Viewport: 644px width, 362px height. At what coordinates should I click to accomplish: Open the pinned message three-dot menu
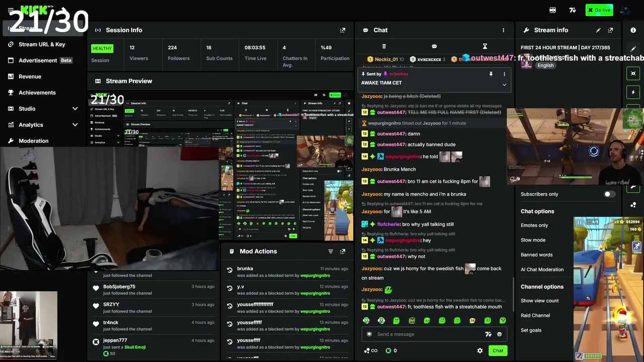point(504,74)
